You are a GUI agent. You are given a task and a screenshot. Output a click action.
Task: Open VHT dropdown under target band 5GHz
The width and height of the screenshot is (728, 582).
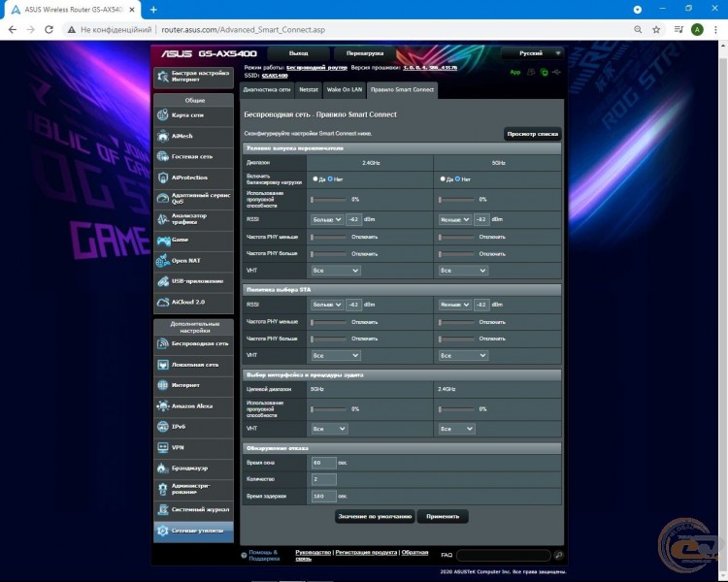(329, 429)
